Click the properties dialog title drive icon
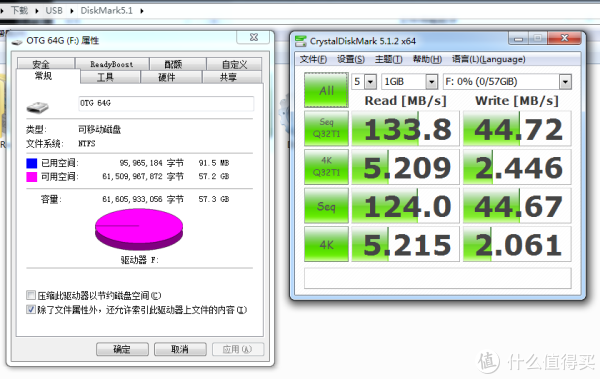 pyautogui.click(x=17, y=41)
